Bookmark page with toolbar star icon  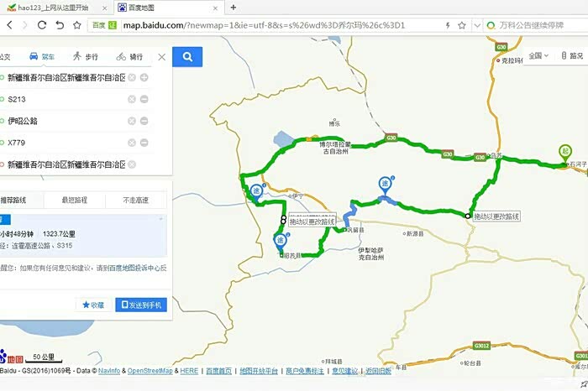pos(77,25)
